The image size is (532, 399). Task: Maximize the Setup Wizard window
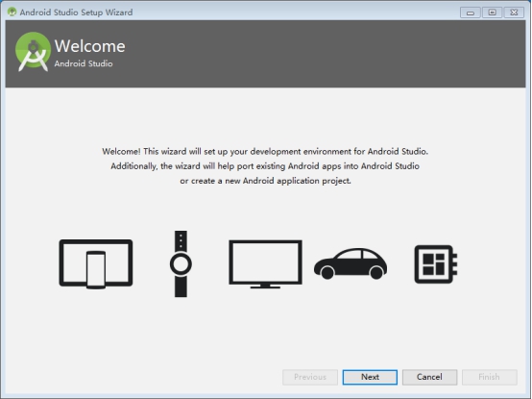click(492, 12)
